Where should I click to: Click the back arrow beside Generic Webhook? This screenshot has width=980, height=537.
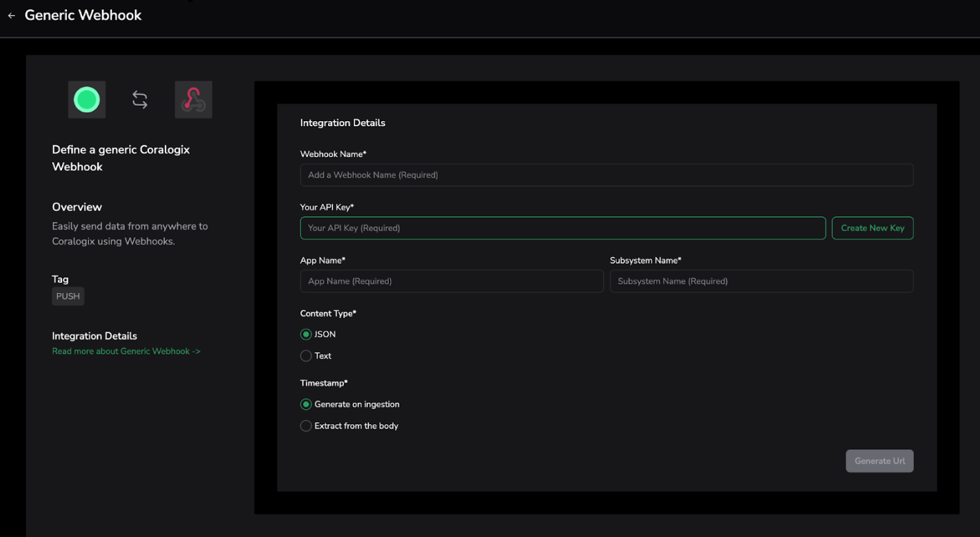coord(11,16)
